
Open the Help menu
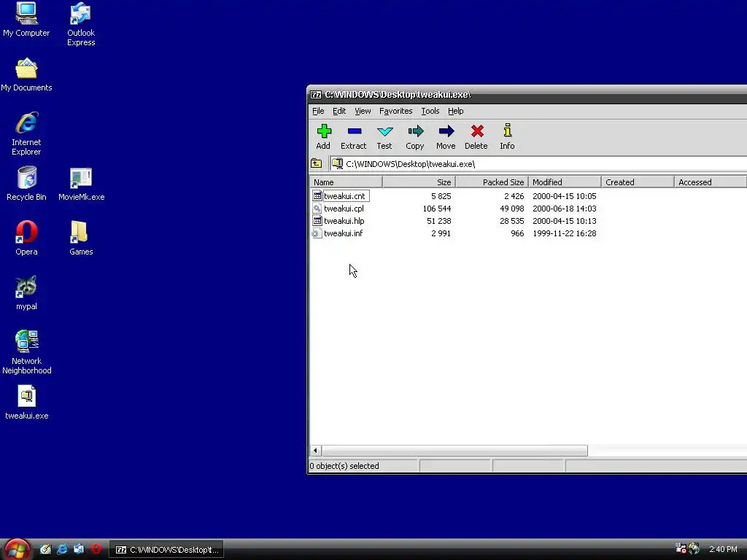tap(455, 111)
